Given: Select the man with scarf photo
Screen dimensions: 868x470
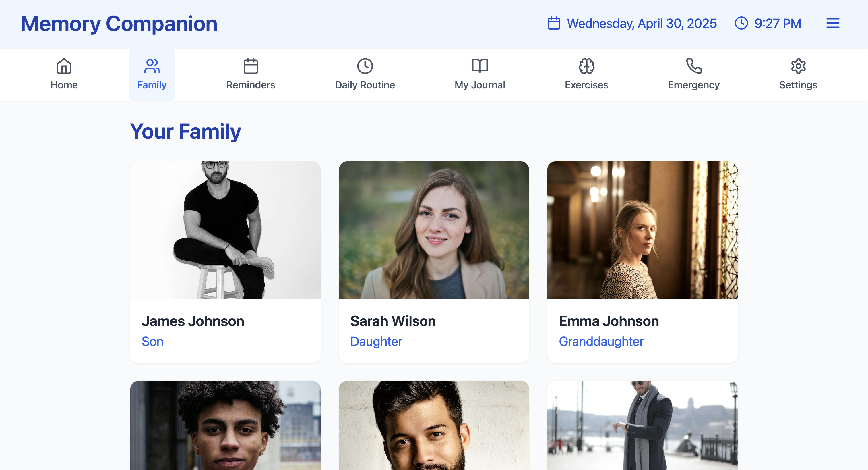Looking at the screenshot, I should point(642,425).
